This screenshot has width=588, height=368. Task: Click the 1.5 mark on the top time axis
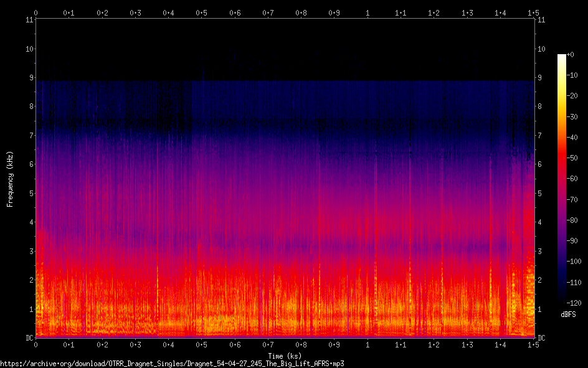(533, 12)
